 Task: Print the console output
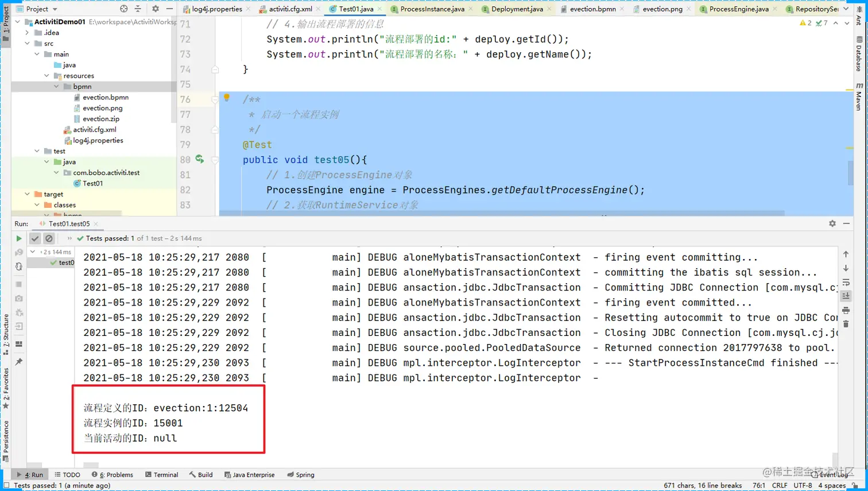tap(846, 311)
